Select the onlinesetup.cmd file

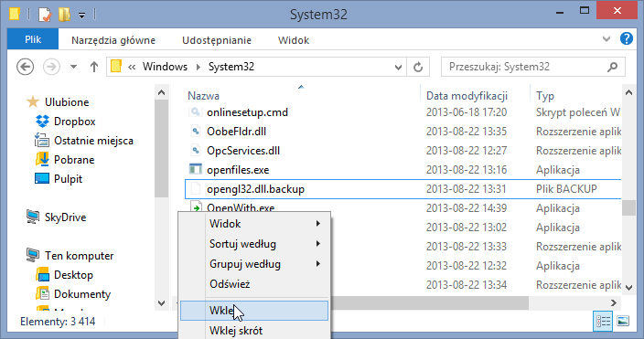[x=247, y=112]
